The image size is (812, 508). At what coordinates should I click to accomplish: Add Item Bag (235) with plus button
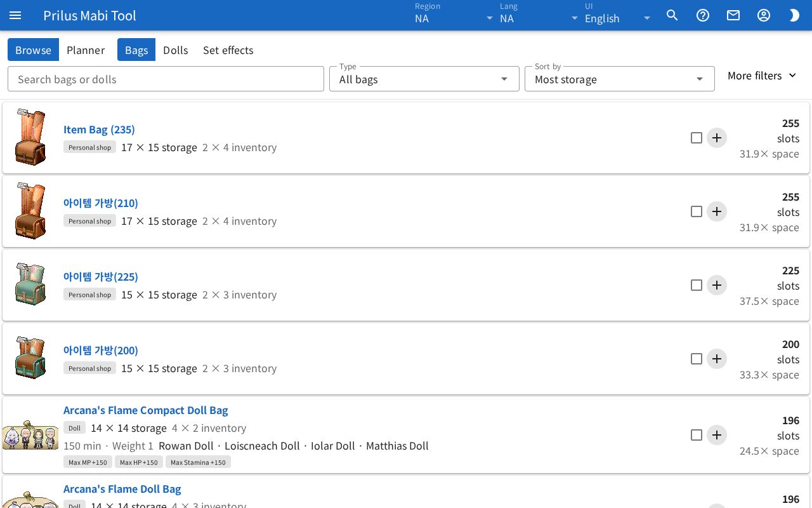717,138
